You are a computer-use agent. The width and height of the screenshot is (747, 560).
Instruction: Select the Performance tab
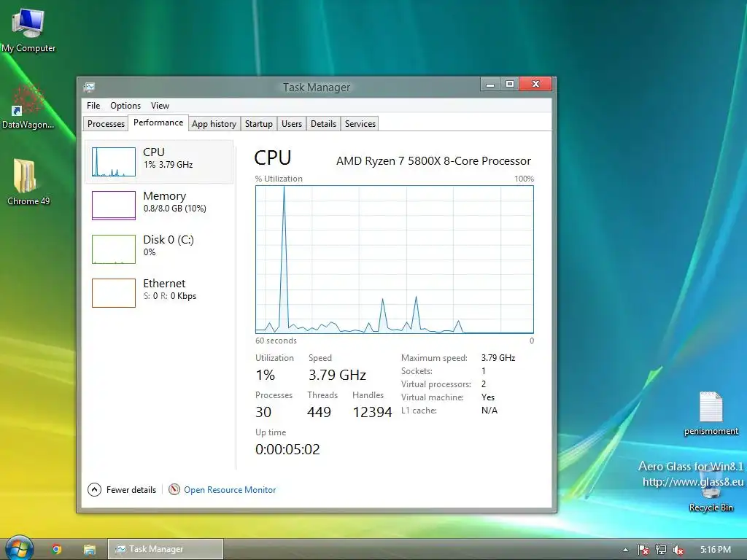tap(158, 122)
